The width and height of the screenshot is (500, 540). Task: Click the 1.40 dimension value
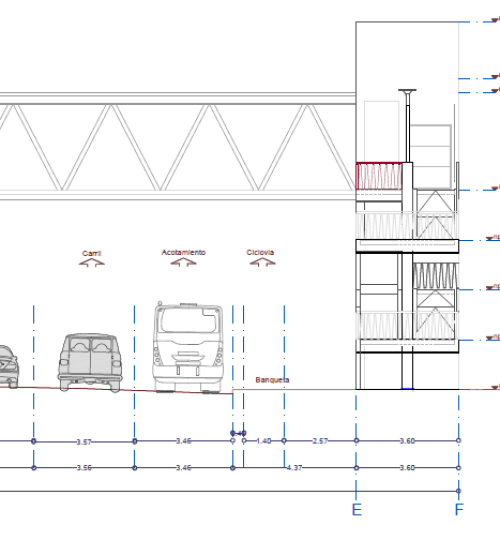click(x=264, y=441)
